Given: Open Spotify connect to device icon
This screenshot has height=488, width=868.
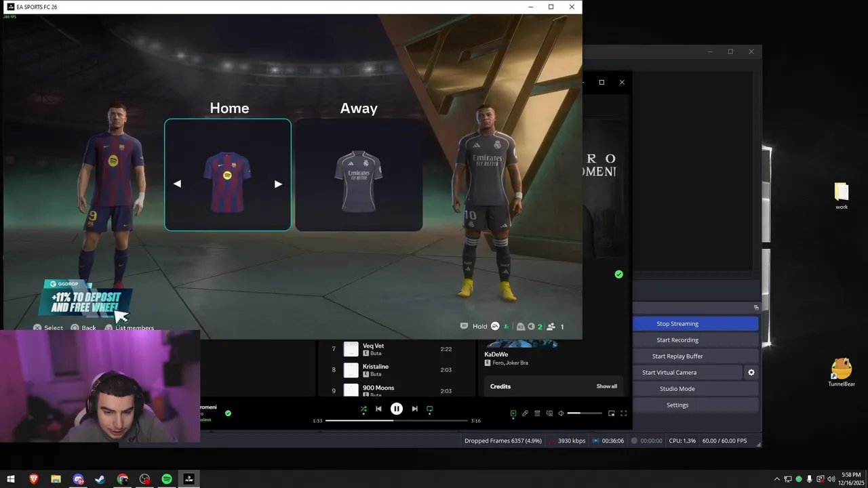Looking at the screenshot, I should (549, 413).
